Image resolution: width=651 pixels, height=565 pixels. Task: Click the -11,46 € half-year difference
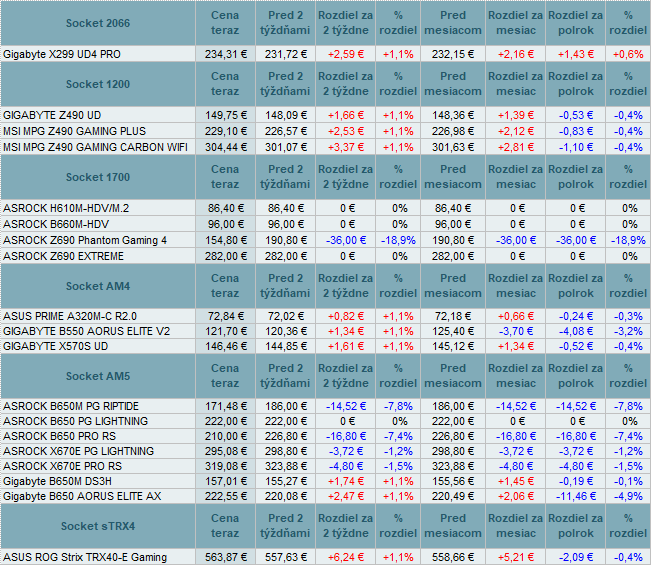(x=575, y=497)
